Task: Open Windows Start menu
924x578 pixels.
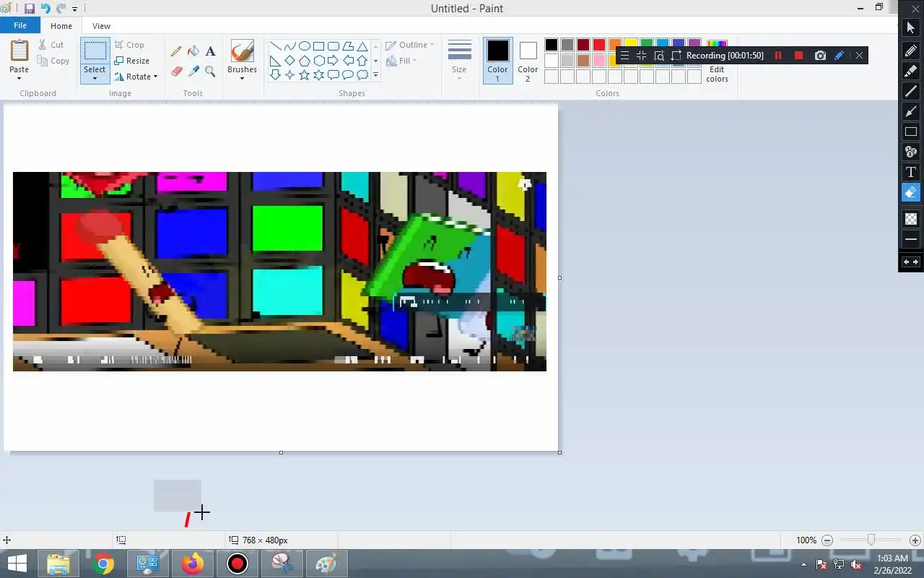Action: coord(17,564)
